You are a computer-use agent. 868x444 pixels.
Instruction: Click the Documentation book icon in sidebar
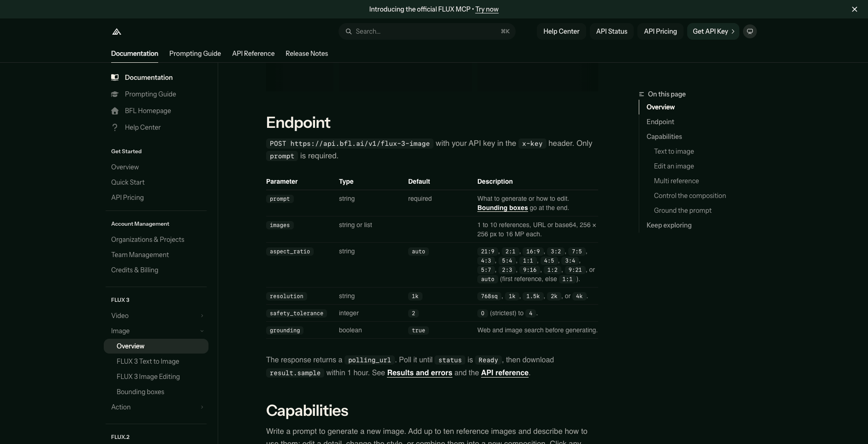click(x=115, y=78)
